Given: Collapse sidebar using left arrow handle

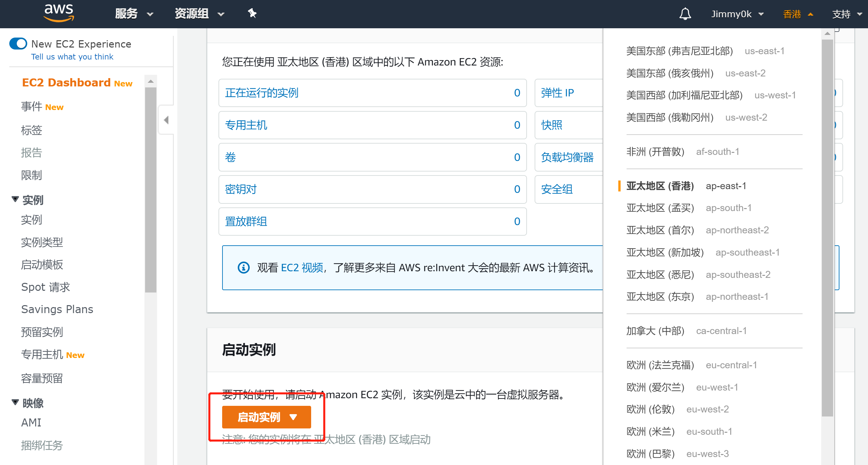Looking at the screenshot, I should point(166,120).
